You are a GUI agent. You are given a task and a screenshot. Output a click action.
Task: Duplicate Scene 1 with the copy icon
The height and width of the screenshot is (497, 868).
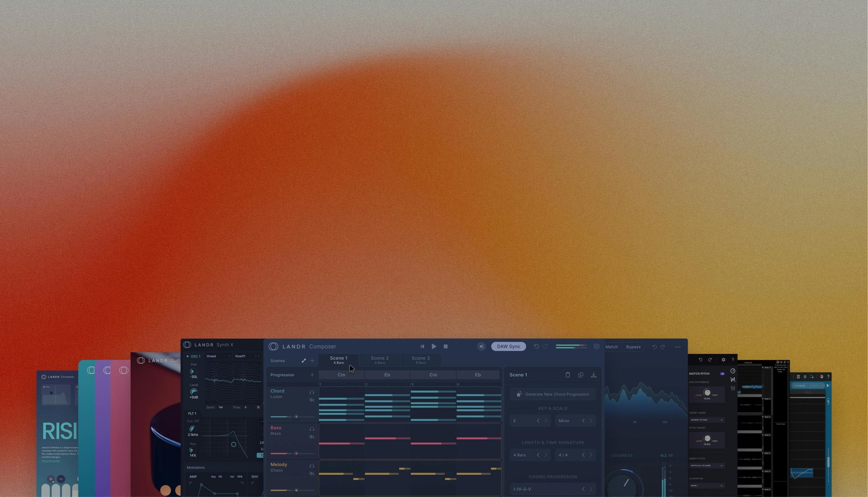click(580, 375)
